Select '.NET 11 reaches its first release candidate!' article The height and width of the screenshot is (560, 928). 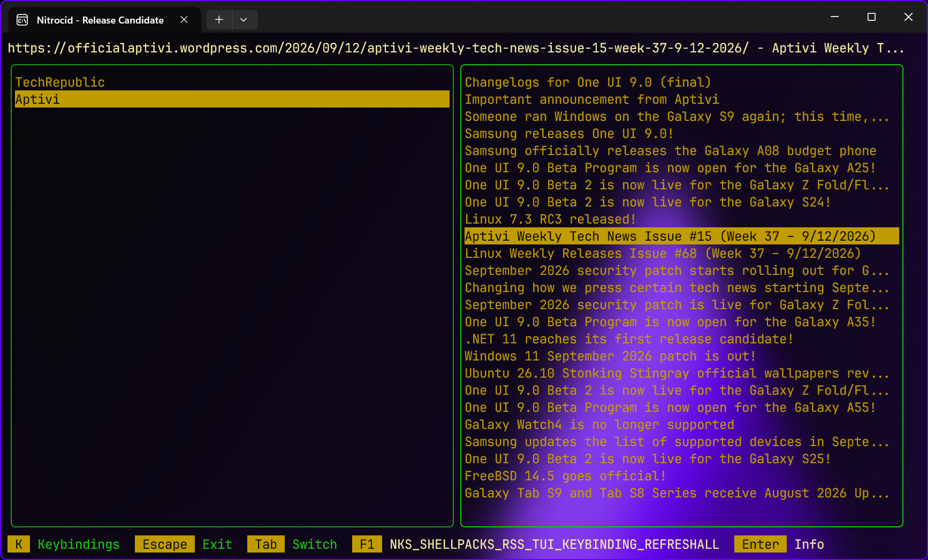(x=682, y=339)
